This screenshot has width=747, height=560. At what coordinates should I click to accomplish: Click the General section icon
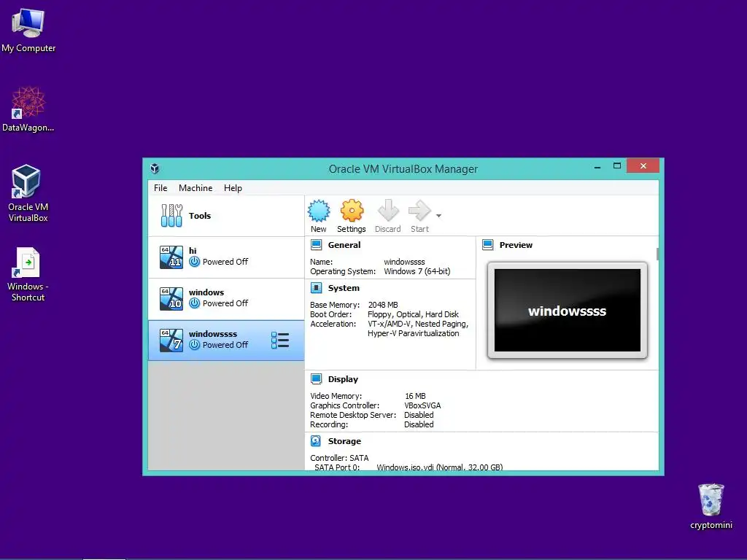[317, 245]
